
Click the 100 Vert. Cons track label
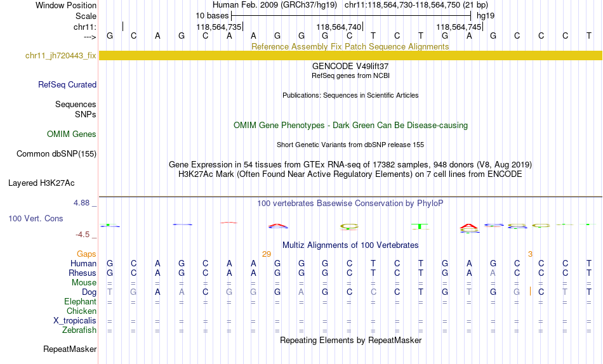pyautogui.click(x=36, y=218)
